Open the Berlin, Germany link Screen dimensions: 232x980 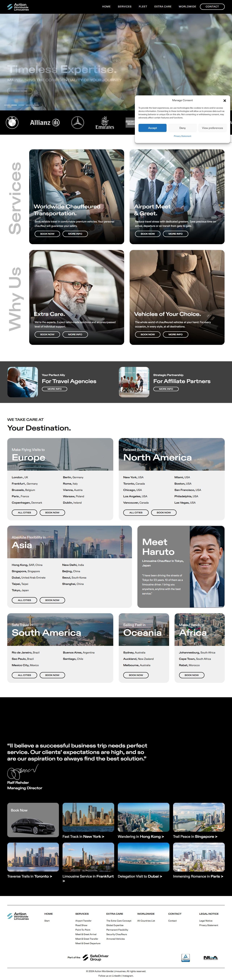click(x=73, y=477)
